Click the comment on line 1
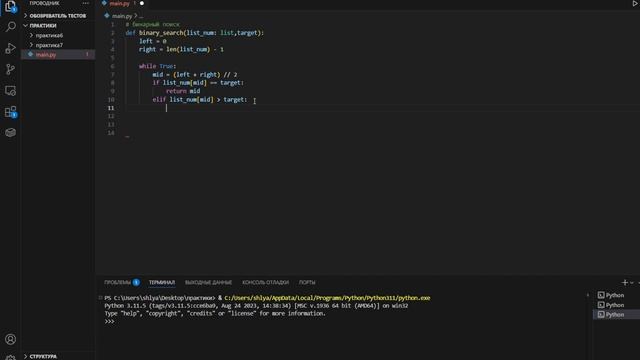This screenshot has height=360, width=640. [152, 24]
